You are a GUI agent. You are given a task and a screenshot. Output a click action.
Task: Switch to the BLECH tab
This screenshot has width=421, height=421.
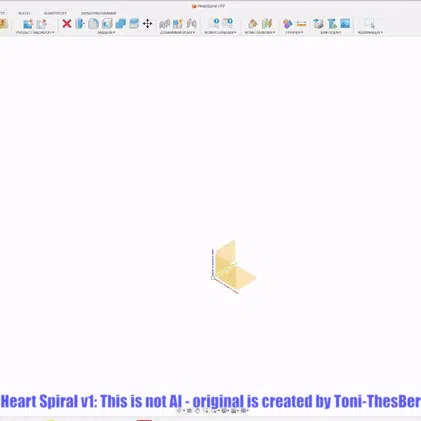point(24,13)
